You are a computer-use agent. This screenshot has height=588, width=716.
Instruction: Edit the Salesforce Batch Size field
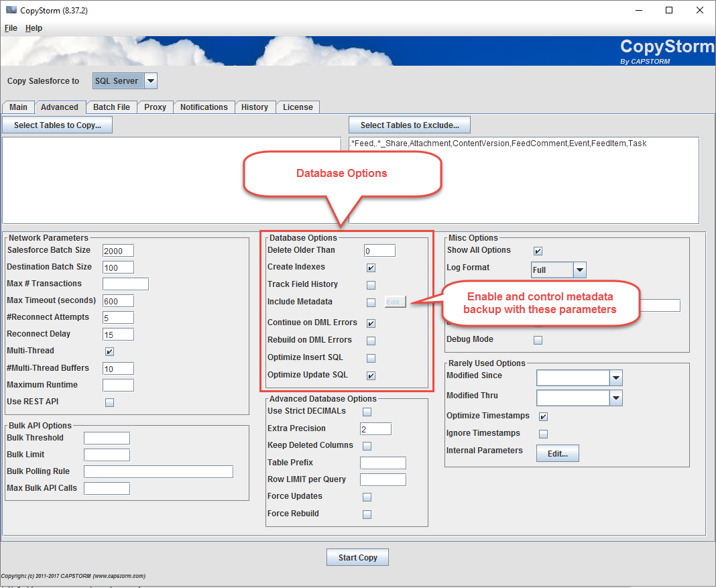(x=118, y=251)
